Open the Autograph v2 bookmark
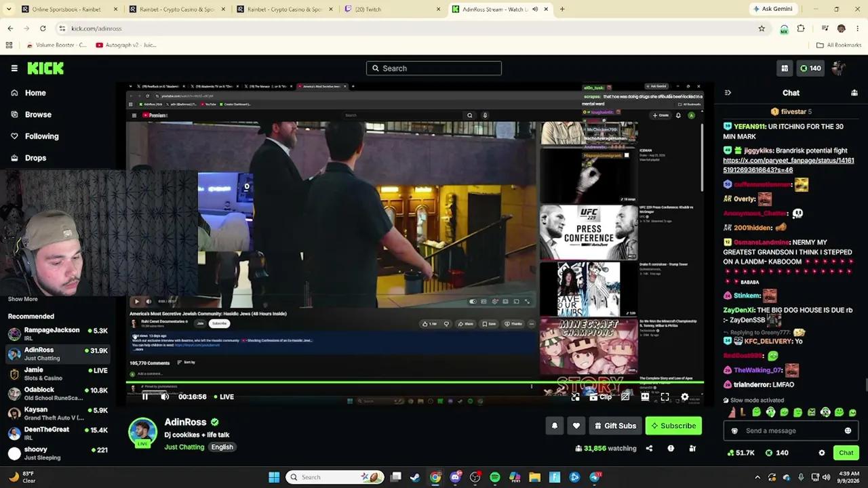The height and width of the screenshot is (488, 868). (x=126, y=45)
